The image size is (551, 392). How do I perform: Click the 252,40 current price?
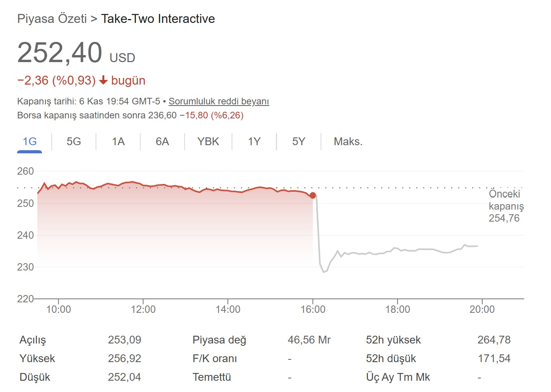point(60,53)
